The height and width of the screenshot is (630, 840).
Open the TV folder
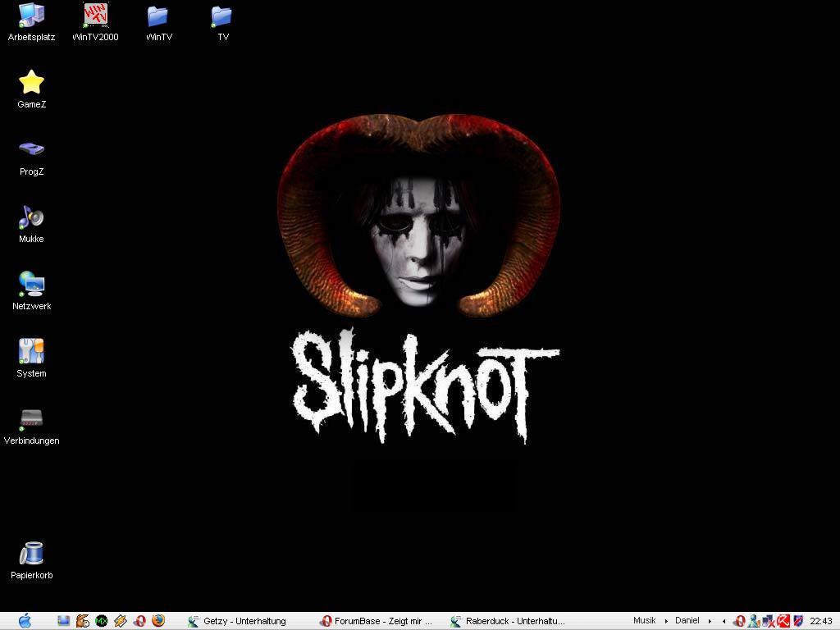pos(223,21)
